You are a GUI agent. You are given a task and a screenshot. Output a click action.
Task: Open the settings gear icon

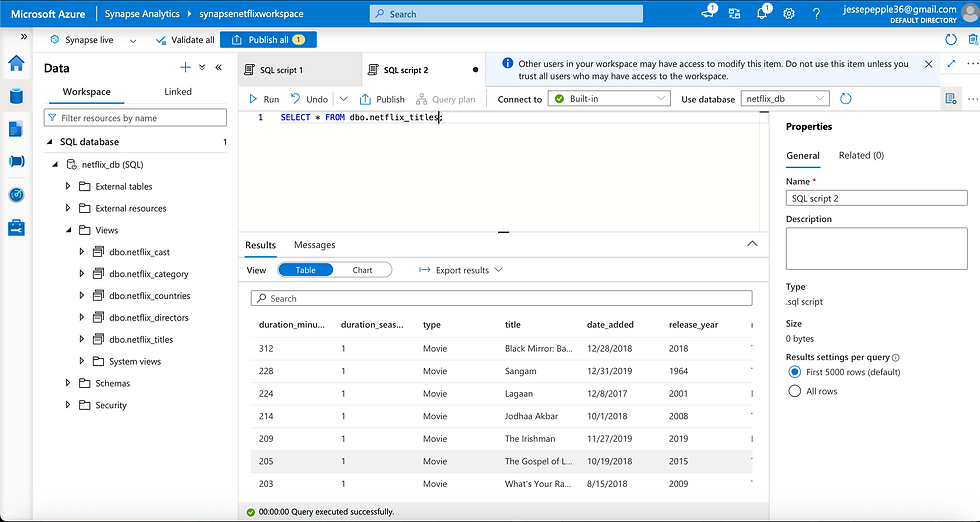pyautogui.click(x=789, y=14)
